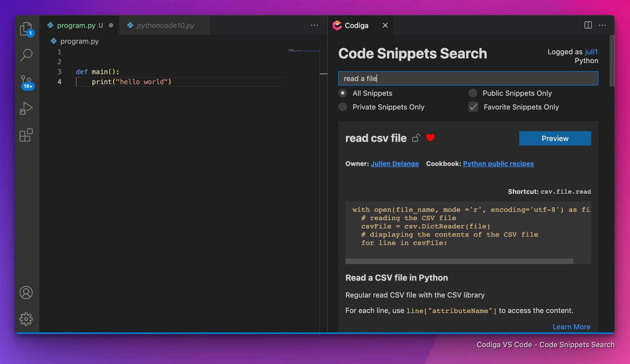Click the copy snippet icon next to title
The image size is (630, 364).
click(415, 138)
